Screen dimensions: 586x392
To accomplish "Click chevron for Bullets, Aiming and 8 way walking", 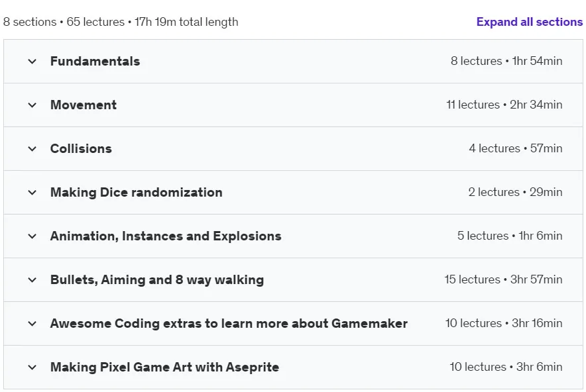I will click(32, 279).
